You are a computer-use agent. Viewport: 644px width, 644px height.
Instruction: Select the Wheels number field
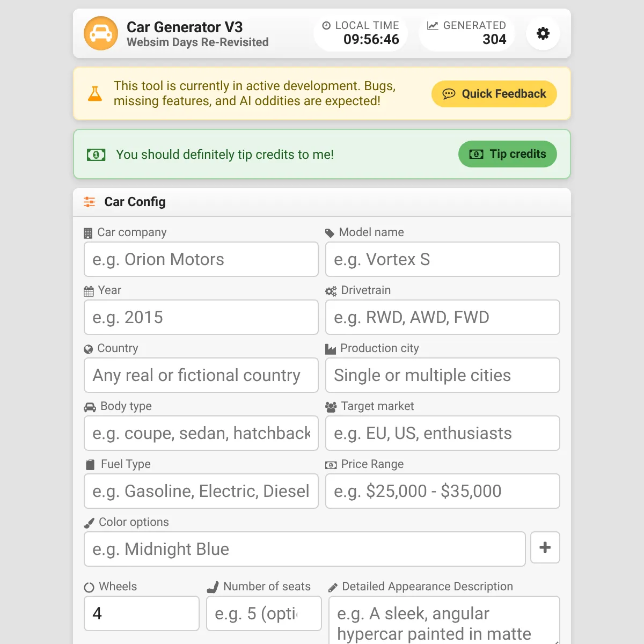click(x=142, y=613)
